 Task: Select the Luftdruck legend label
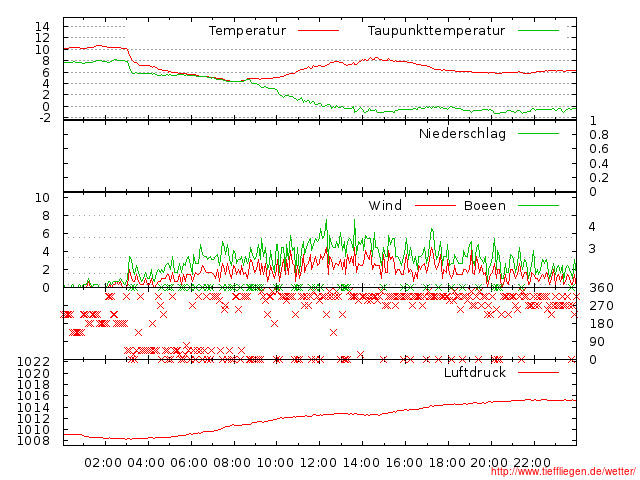point(475,372)
